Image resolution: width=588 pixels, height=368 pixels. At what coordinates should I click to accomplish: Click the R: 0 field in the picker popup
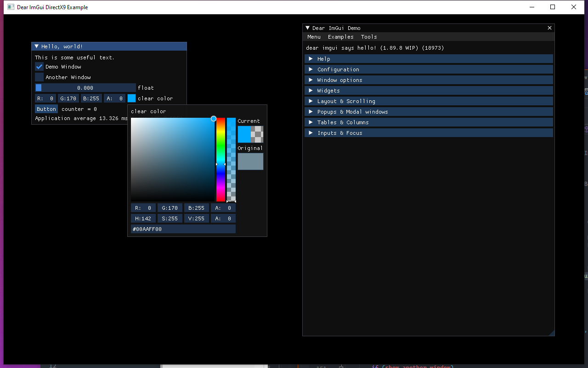[x=143, y=208]
